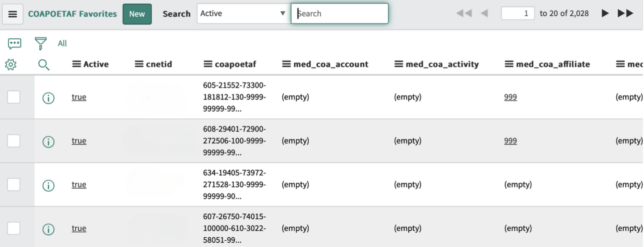Open the list context hamburger menu
The height and width of the screenshot is (247, 644).
pos(13,14)
